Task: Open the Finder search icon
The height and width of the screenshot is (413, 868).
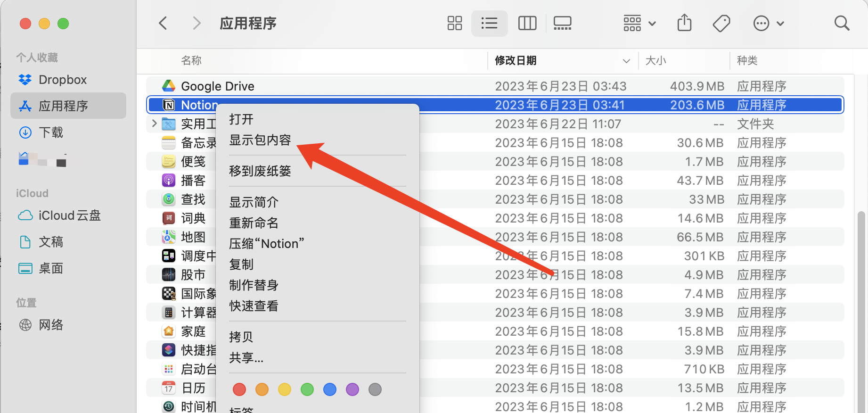Action: click(841, 23)
